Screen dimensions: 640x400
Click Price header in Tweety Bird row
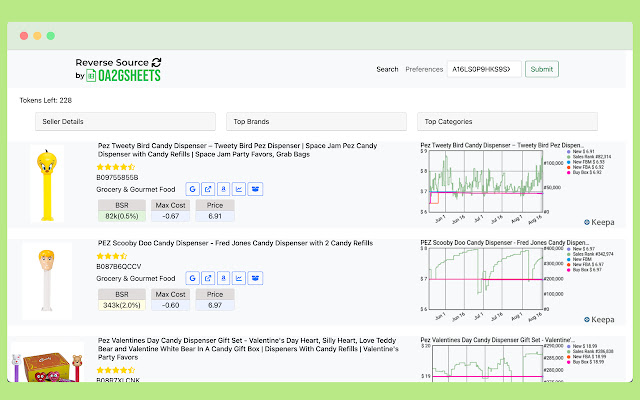click(x=215, y=205)
